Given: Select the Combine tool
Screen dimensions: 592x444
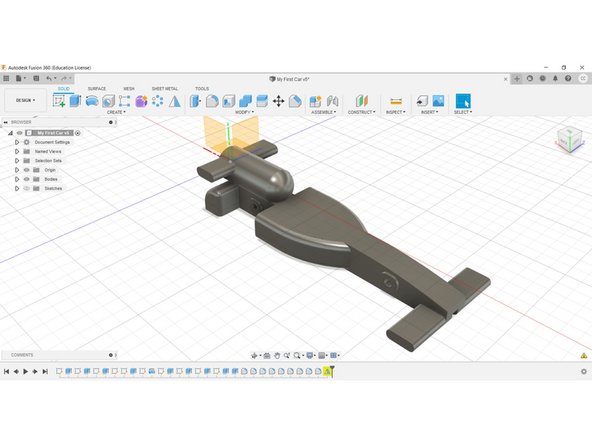Looking at the screenshot, I should point(245,101).
